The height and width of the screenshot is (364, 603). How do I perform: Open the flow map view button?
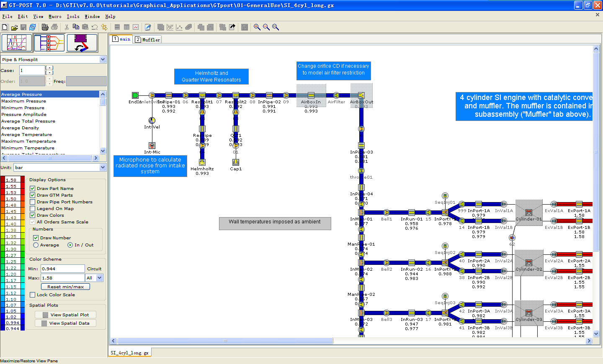coord(49,43)
